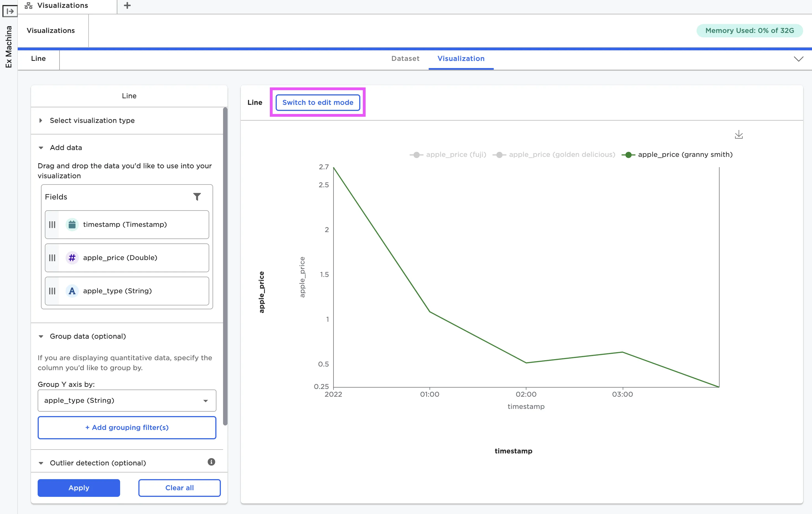Image resolution: width=812 pixels, height=514 pixels.
Task: Switch to the Dataset tab
Action: 405,58
